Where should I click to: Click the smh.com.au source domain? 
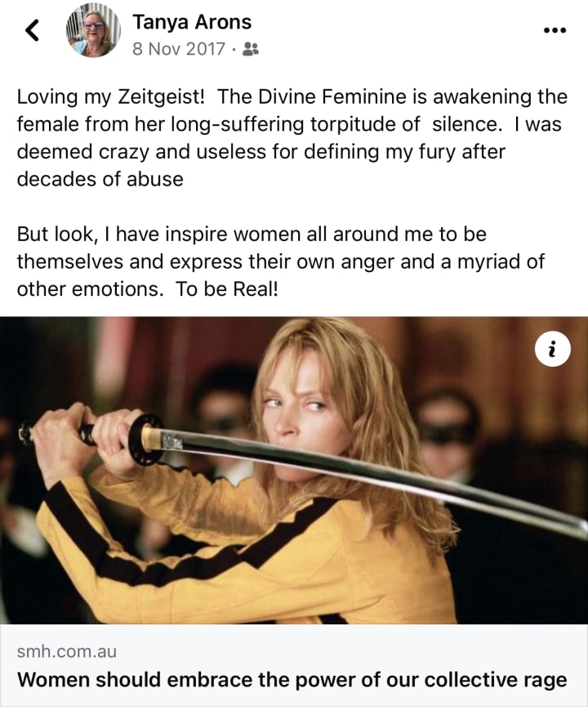[x=67, y=651]
